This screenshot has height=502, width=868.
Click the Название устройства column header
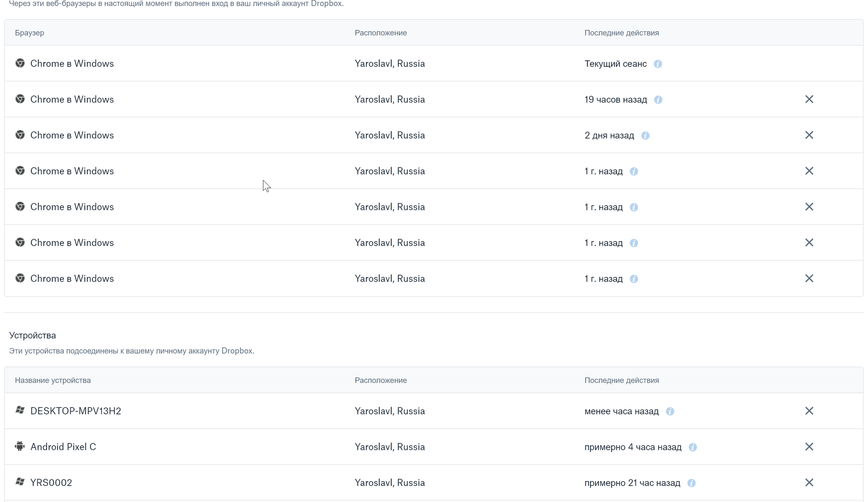tap(53, 381)
